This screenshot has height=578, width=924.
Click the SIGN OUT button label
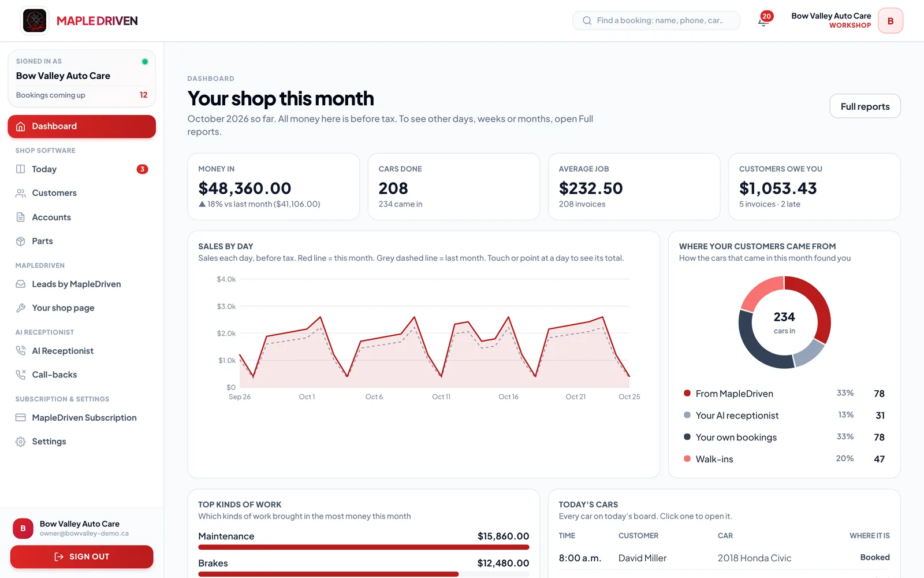(x=89, y=557)
